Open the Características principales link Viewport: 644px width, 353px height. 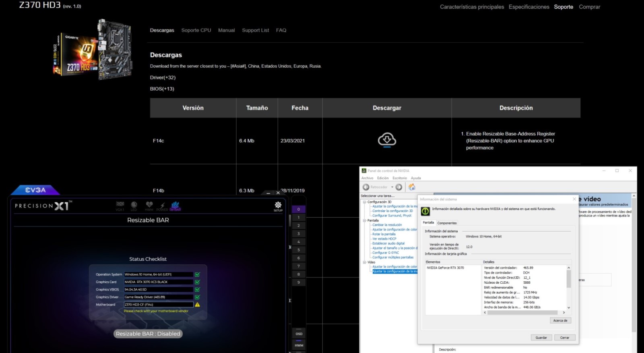pyautogui.click(x=472, y=7)
